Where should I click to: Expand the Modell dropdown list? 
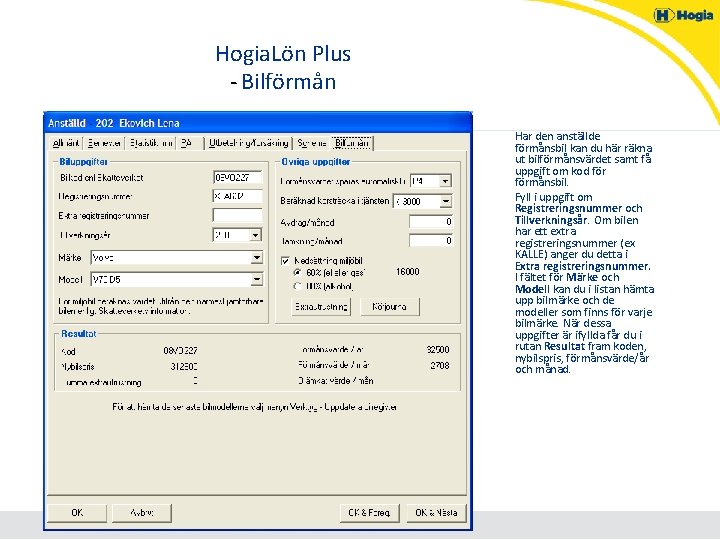coord(257,279)
